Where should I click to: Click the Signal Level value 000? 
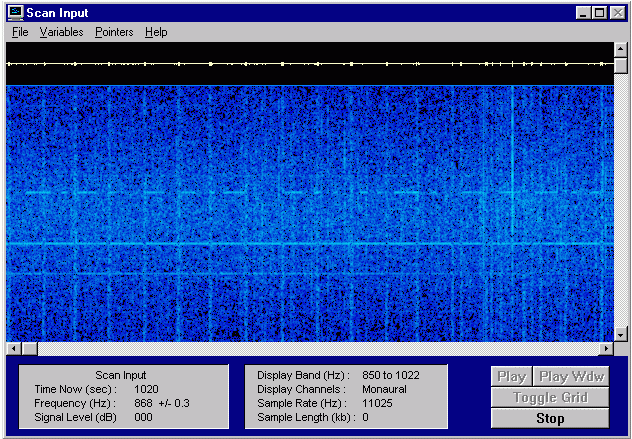pos(143,417)
